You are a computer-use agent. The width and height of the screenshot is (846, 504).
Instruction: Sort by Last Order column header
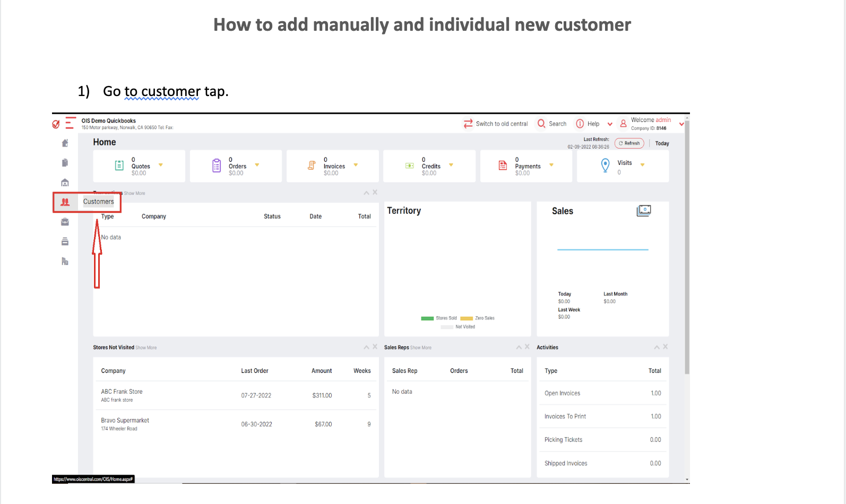(x=255, y=371)
